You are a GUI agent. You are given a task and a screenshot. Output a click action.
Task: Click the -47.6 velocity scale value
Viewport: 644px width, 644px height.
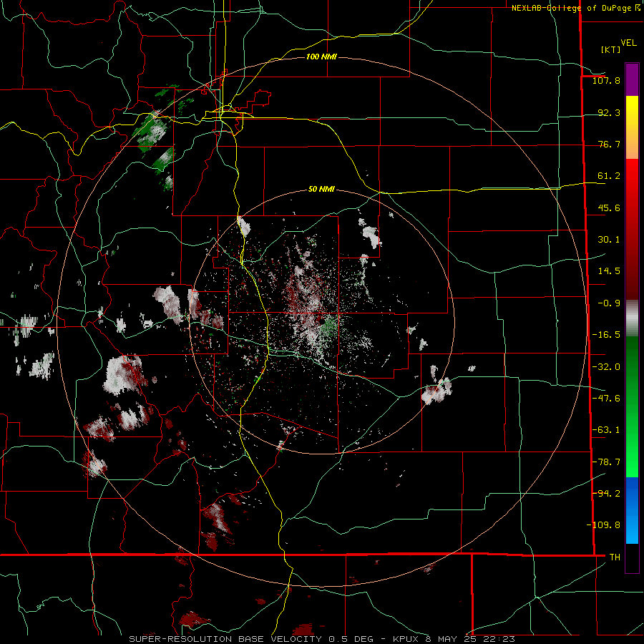[x=606, y=399]
